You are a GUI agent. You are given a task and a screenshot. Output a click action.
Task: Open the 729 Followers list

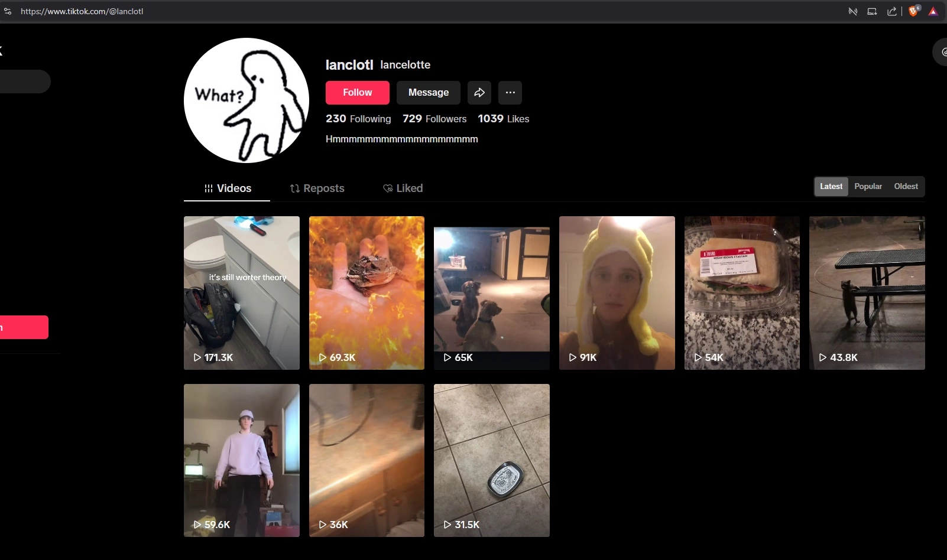click(x=434, y=119)
